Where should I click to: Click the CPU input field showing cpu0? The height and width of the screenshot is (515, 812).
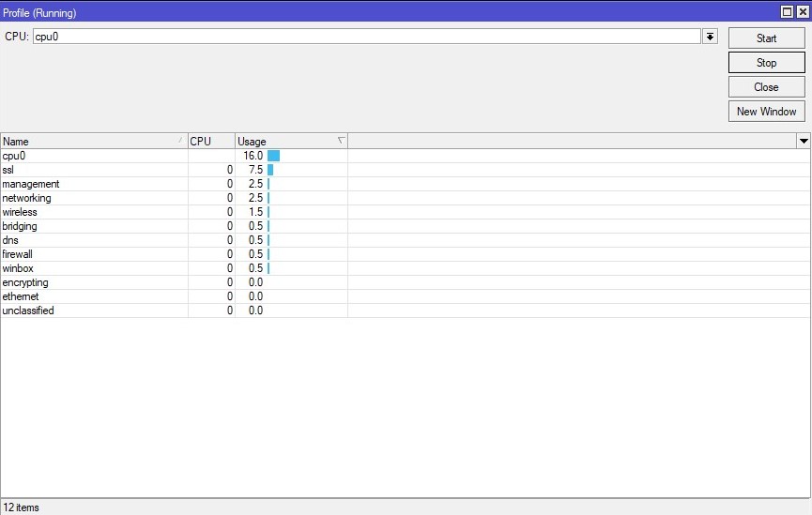(x=367, y=37)
